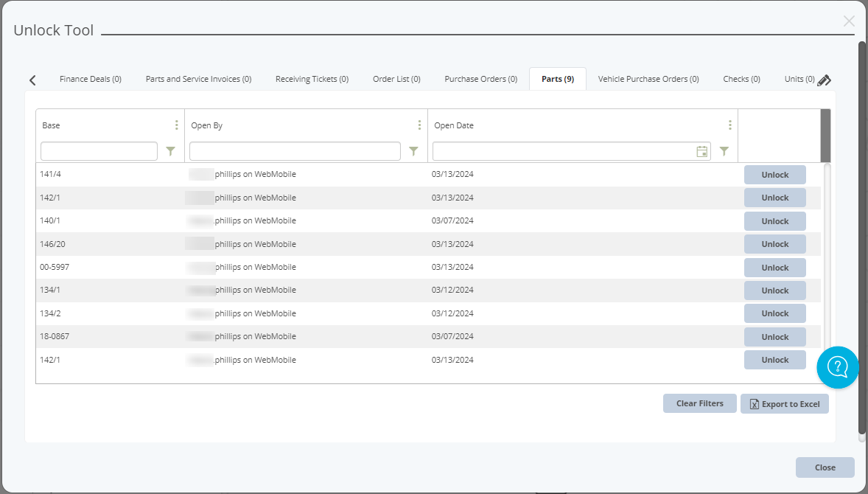This screenshot has height=494, width=868.
Task: Switch to the Receiving Tickets tab
Action: 312,79
